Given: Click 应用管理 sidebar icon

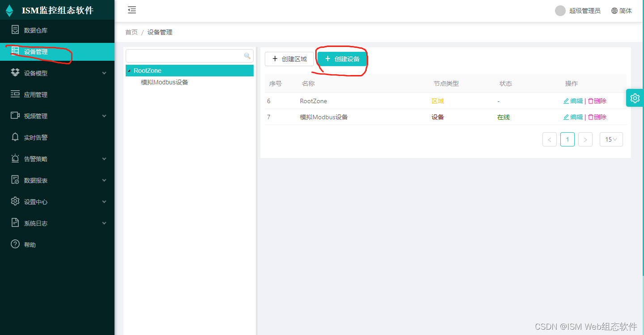Looking at the screenshot, I should [15, 94].
